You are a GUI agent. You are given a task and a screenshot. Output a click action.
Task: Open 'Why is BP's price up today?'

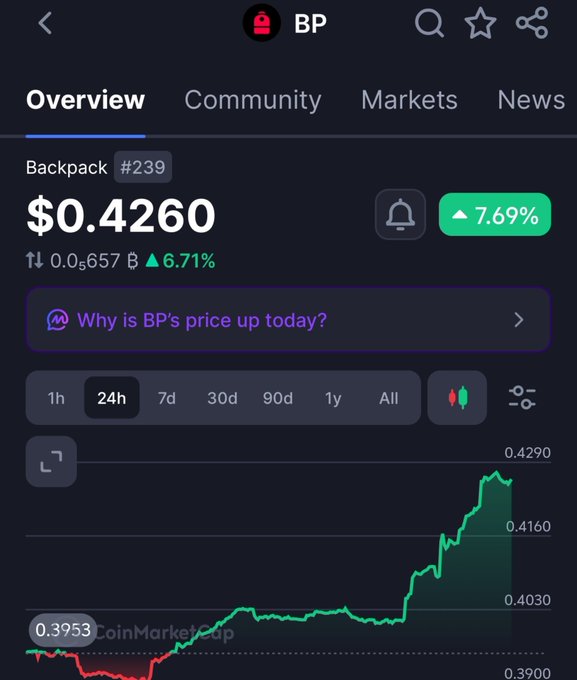[x=288, y=320]
